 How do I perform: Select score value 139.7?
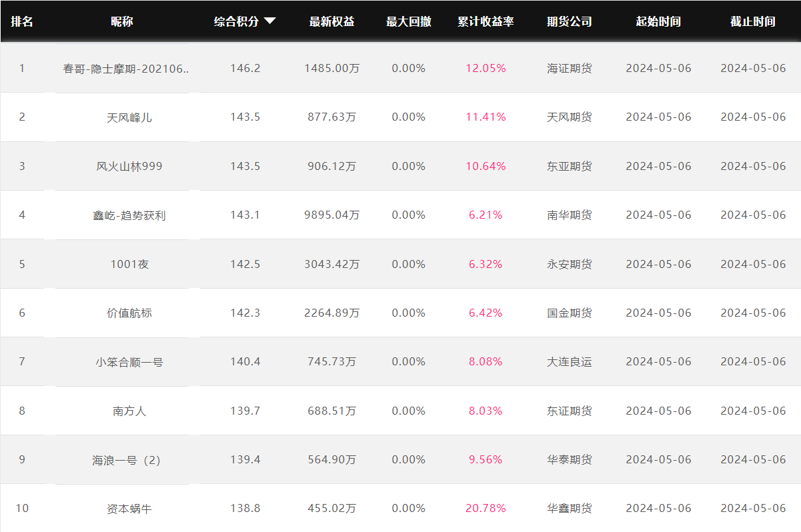(x=245, y=411)
